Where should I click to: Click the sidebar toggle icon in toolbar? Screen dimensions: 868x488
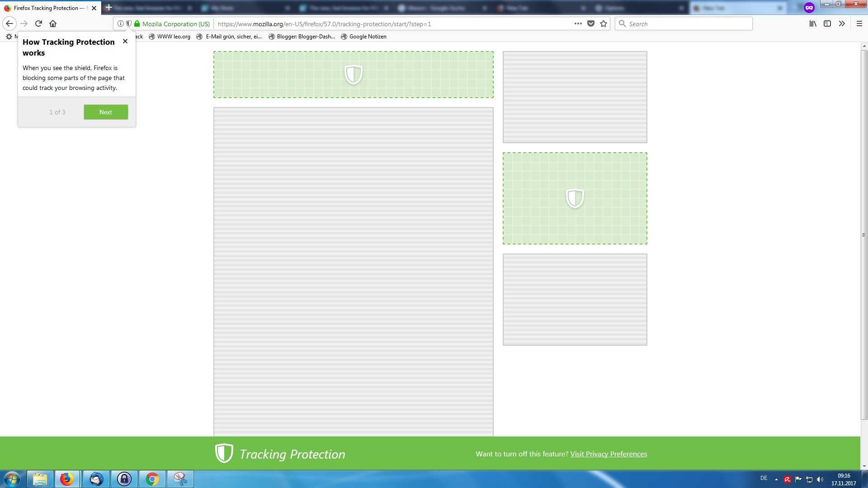pyautogui.click(x=827, y=24)
